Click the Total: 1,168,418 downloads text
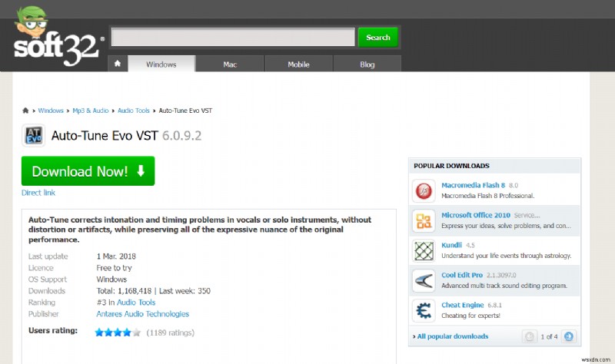The height and width of the screenshot is (364, 615). click(124, 291)
